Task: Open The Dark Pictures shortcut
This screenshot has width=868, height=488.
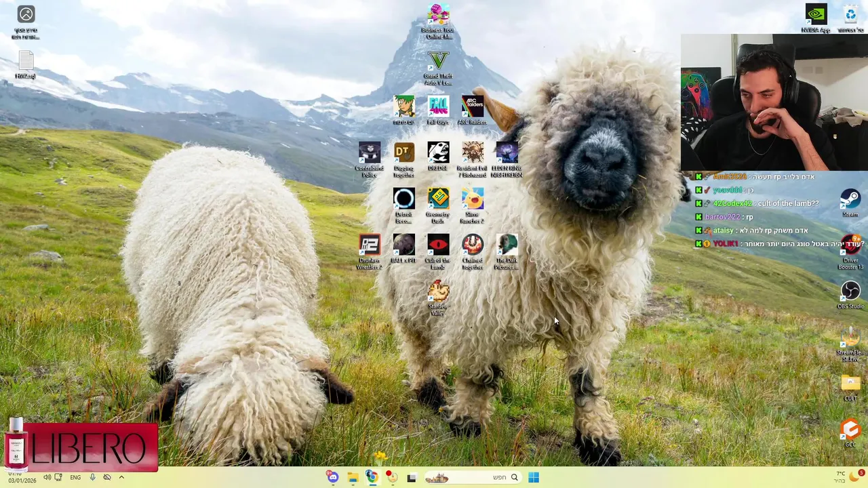Action: 507,252
